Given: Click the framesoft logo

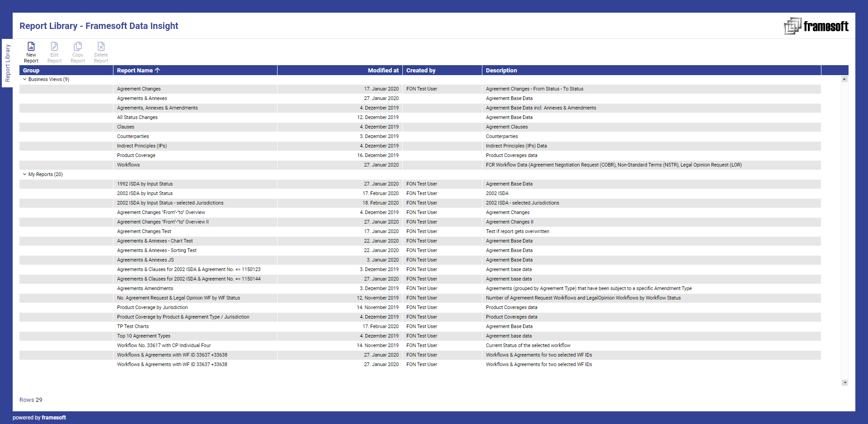Looking at the screenshot, I should [816, 26].
